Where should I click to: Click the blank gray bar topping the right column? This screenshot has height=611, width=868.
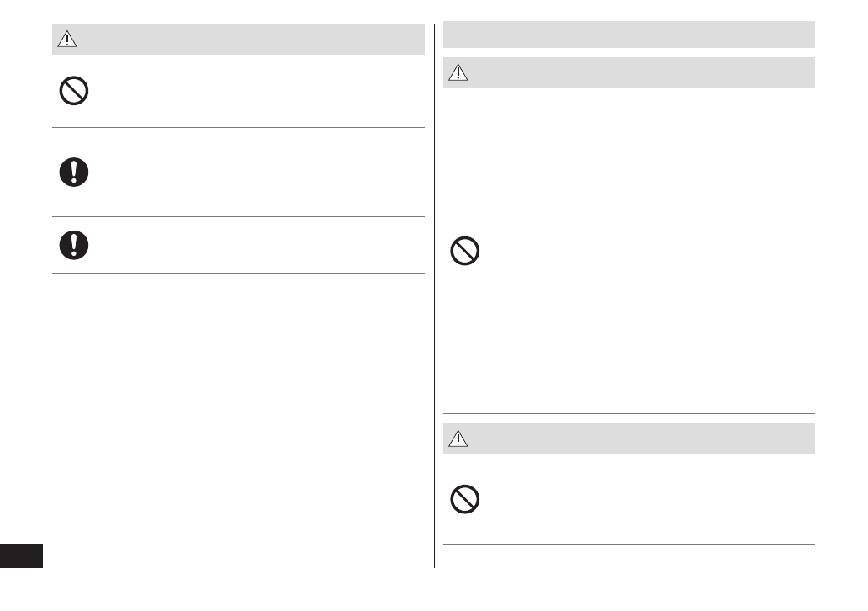(628, 35)
